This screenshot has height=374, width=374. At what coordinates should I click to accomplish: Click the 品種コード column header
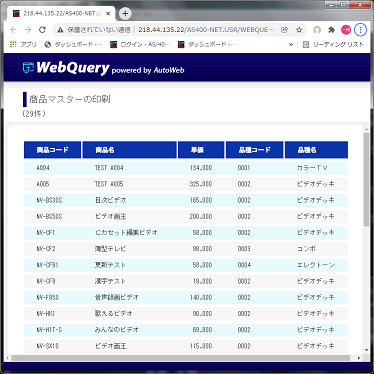(254, 150)
